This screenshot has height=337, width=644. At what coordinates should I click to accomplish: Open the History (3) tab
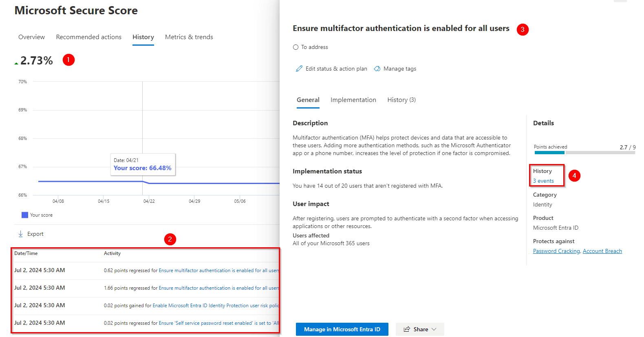pyautogui.click(x=401, y=100)
